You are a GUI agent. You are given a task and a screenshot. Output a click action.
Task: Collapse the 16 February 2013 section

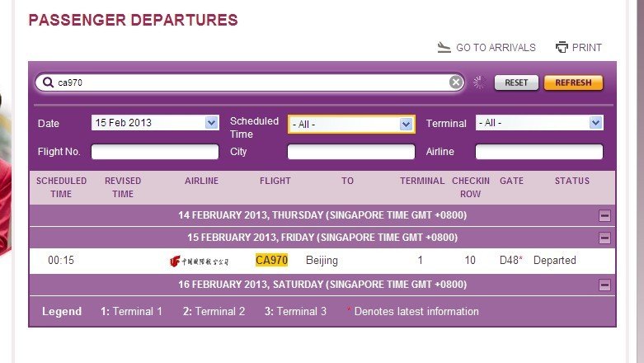coord(605,285)
